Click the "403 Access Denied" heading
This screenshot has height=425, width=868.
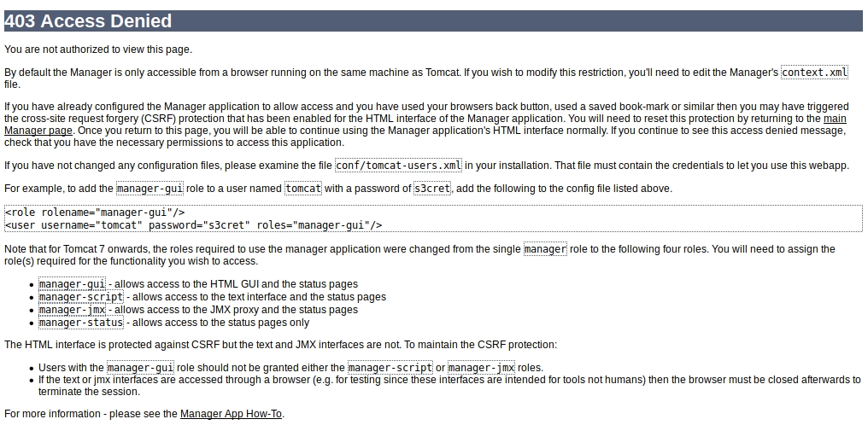(x=88, y=21)
